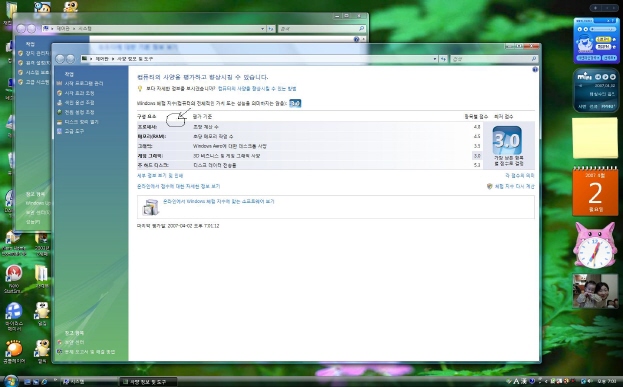
Task: Click the 성능 정보 및 도구 breadcrumb segment
Action: coord(135,59)
